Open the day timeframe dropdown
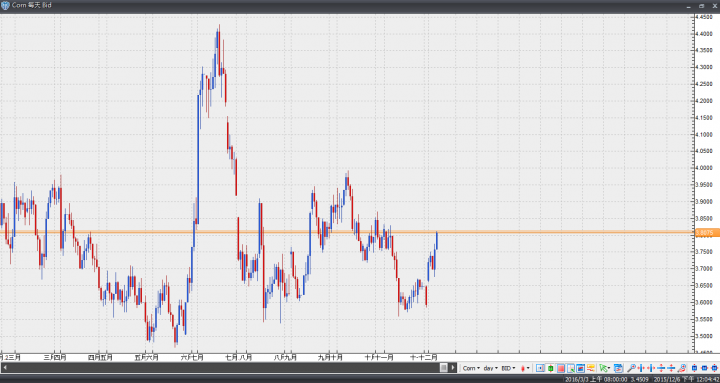 pyautogui.click(x=491, y=368)
